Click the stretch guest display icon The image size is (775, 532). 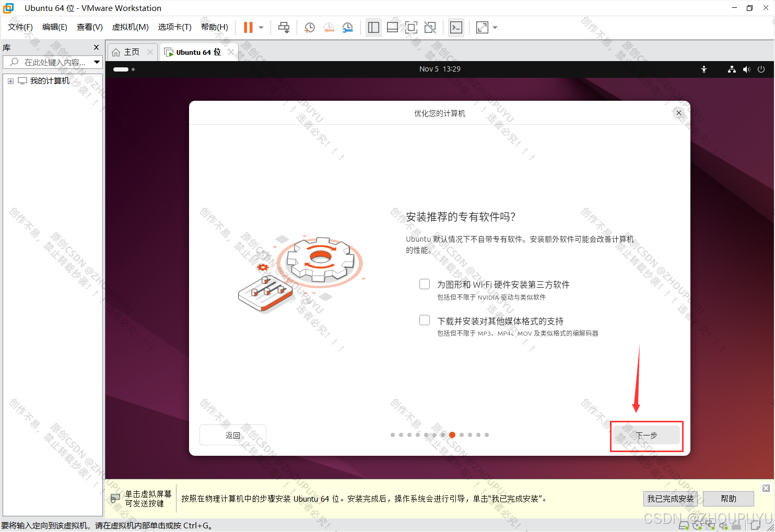click(x=482, y=28)
